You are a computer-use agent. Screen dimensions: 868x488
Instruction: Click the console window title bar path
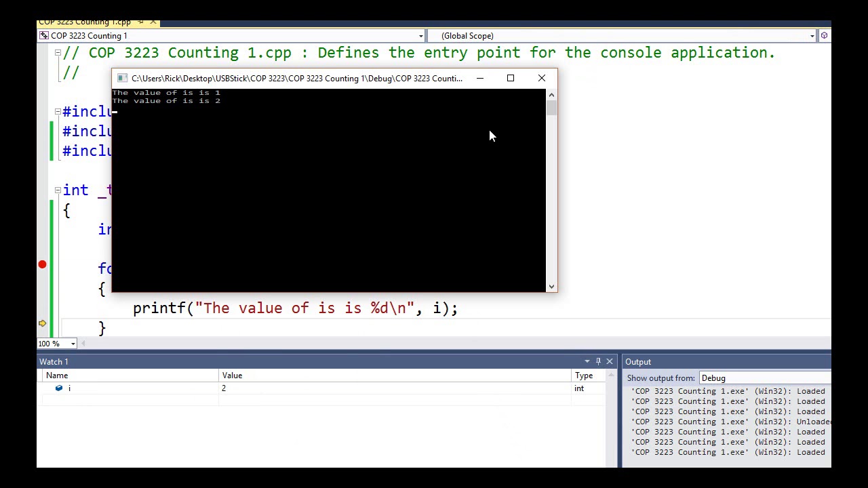297,79
